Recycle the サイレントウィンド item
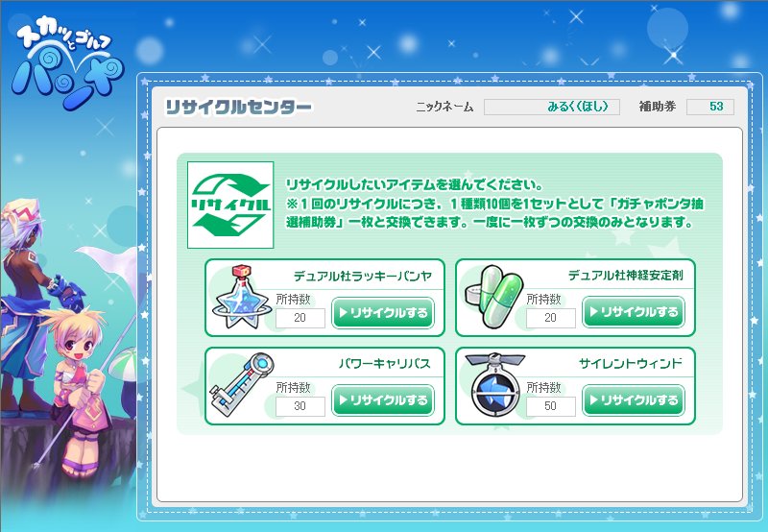Viewport: 768px width, 532px height. 634,400
